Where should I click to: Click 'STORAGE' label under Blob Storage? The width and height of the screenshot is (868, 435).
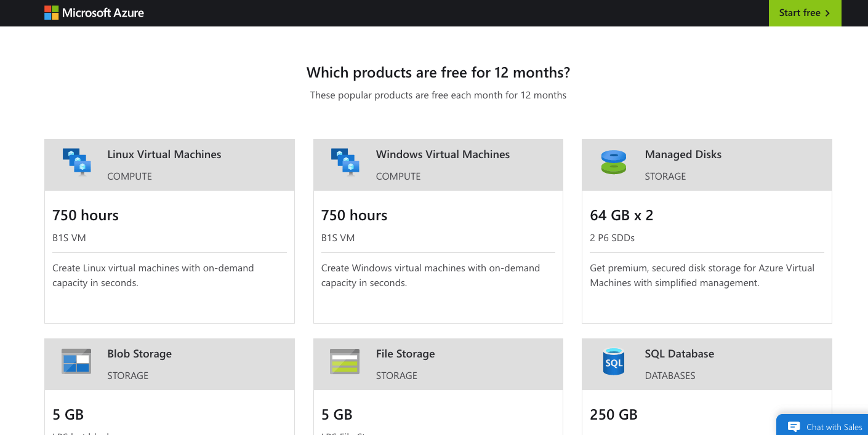coord(128,375)
